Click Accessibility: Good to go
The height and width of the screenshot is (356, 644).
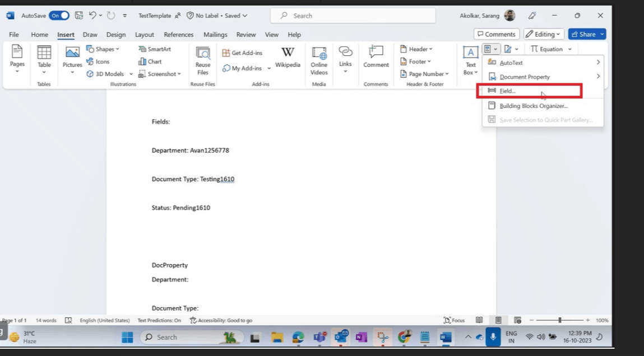pos(221,320)
